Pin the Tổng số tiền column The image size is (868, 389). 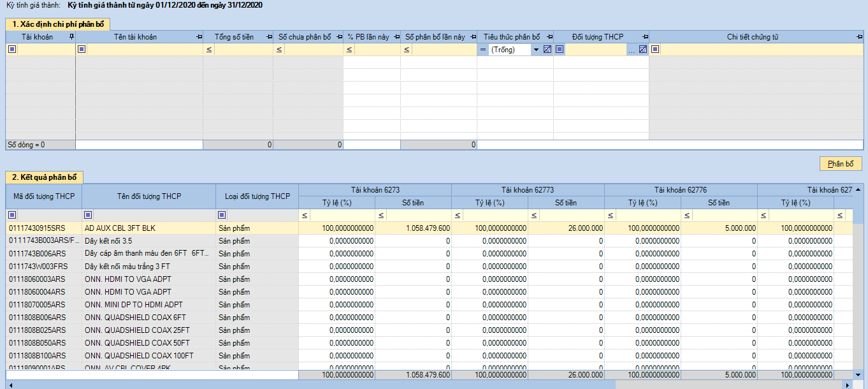pyautogui.click(x=270, y=37)
